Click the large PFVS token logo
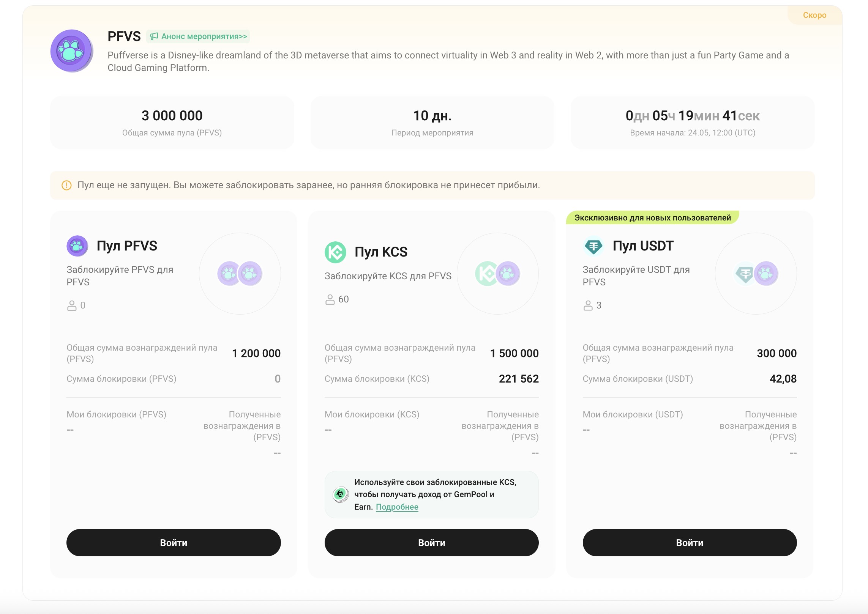Screen dimensions: 868x614 click(72, 51)
